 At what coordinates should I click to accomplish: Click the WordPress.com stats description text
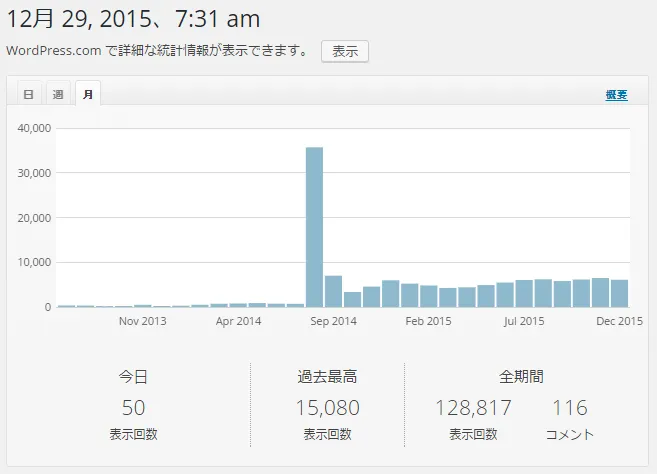157,51
